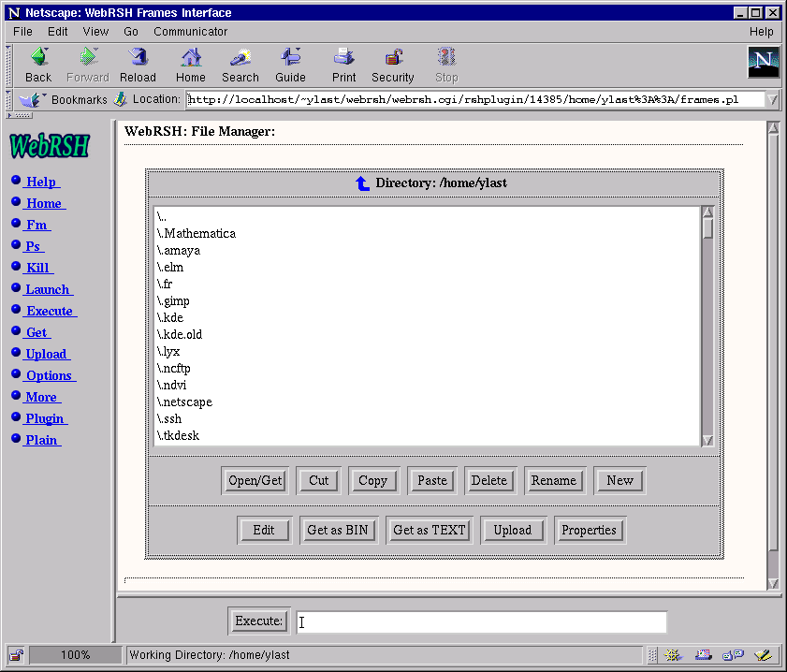Viewport: 787px width, 672px height.
Task: Select the \.netscape entry in list
Action: [427, 402]
